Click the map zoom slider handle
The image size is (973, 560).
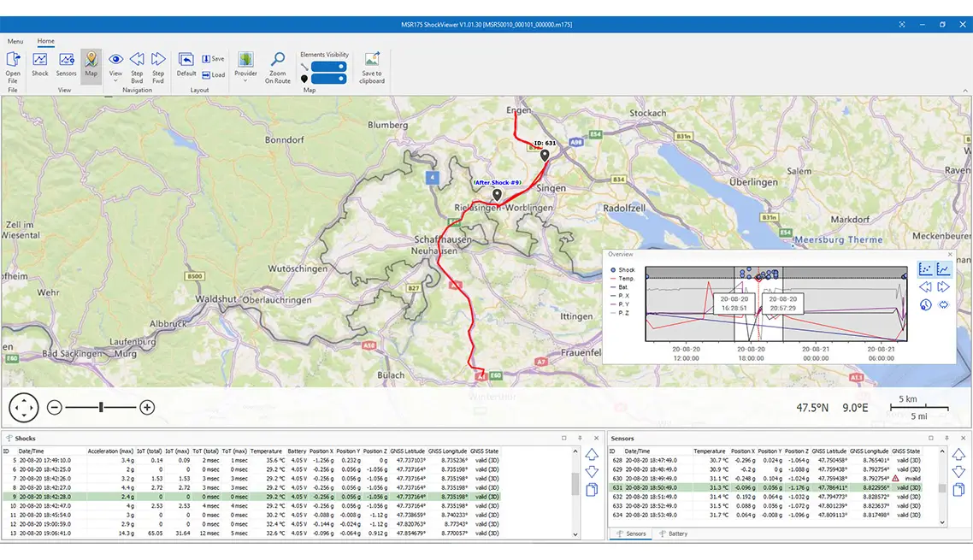101,408
